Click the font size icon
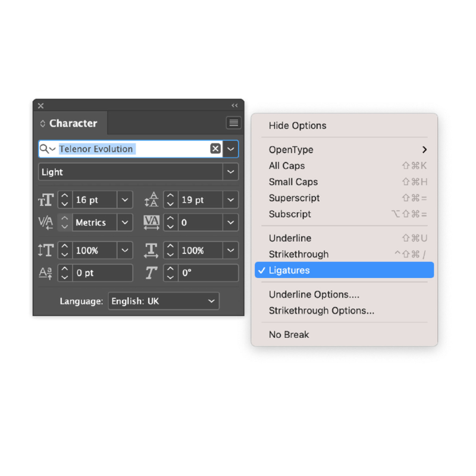476x476 pixels. coord(46,200)
